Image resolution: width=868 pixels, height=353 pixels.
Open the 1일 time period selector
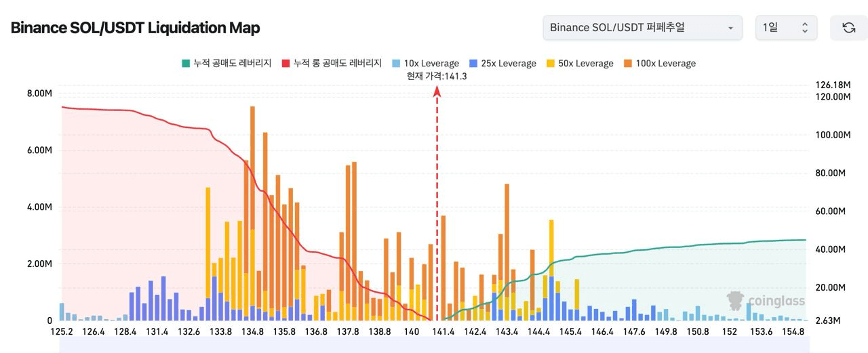point(785,28)
